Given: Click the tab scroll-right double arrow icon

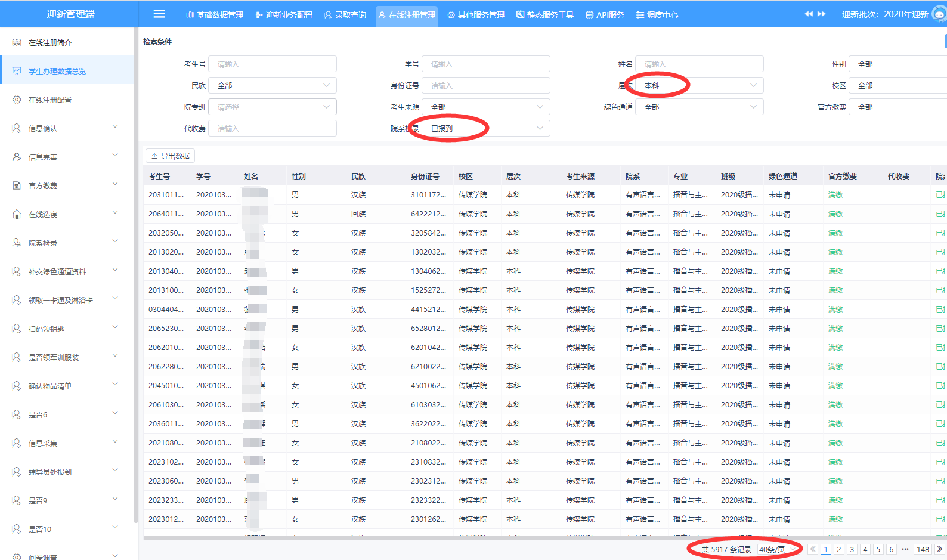Looking at the screenshot, I should click(822, 14).
